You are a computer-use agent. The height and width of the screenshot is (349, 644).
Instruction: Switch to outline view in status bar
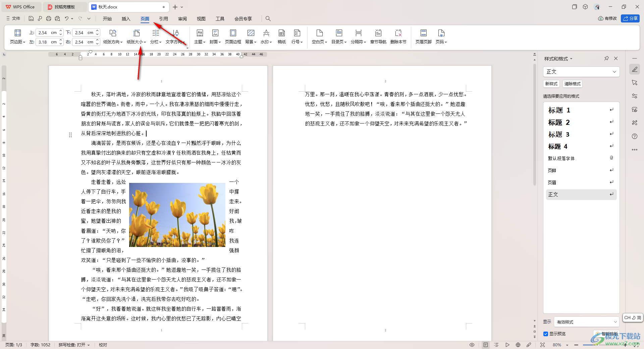click(x=496, y=345)
